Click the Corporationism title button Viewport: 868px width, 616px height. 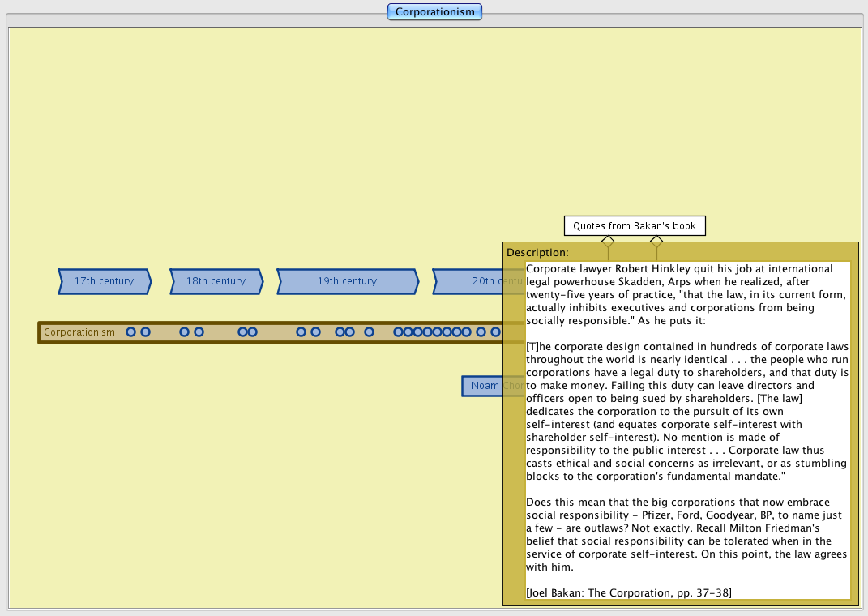[434, 12]
